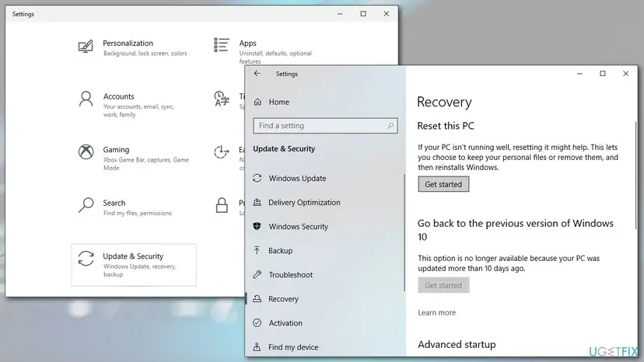Minimize the back Settings window
Image resolution: width=644 pixels, height=362 pixels.
pyautogui.click(x=340, y=13)
